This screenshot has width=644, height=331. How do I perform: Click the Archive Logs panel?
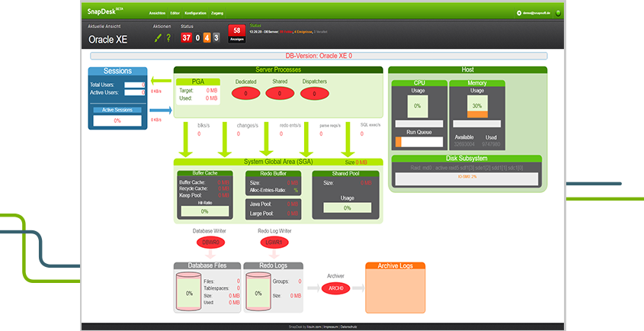395,288
